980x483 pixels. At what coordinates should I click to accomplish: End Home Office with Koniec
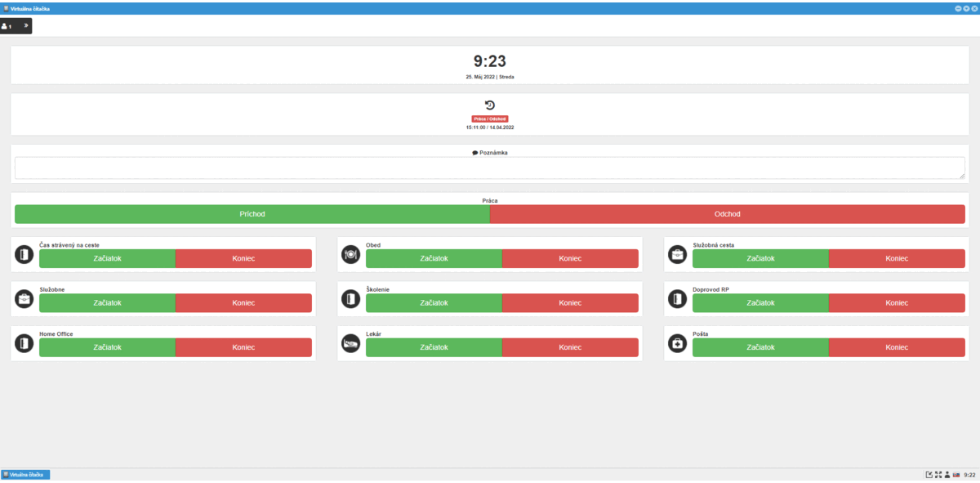(x=243, y=347)
